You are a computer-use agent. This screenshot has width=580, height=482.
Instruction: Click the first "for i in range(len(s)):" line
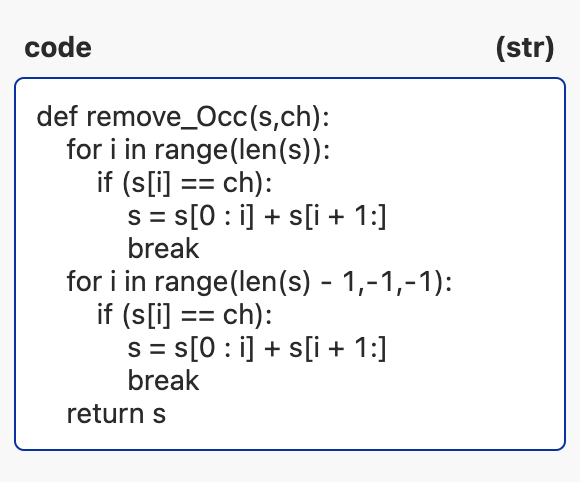click(x=198, y=150)
